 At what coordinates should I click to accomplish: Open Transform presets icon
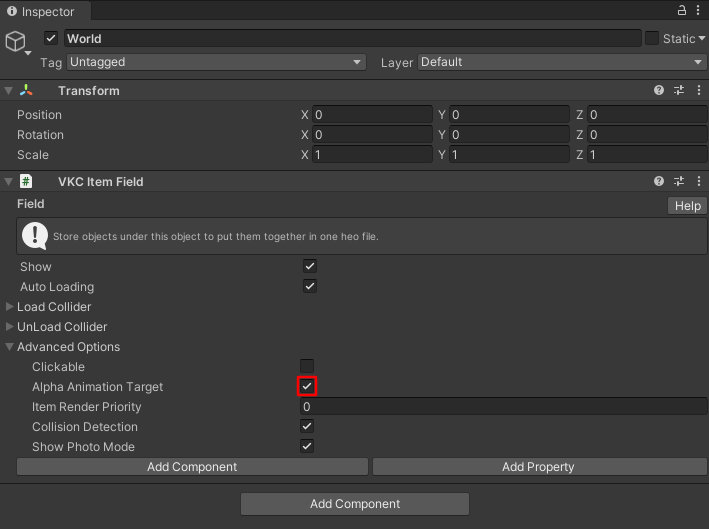click(679, 90)
